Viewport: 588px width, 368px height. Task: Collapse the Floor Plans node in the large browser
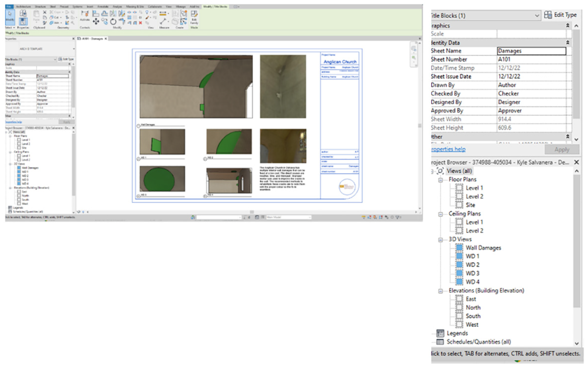(x=441, y=180)
